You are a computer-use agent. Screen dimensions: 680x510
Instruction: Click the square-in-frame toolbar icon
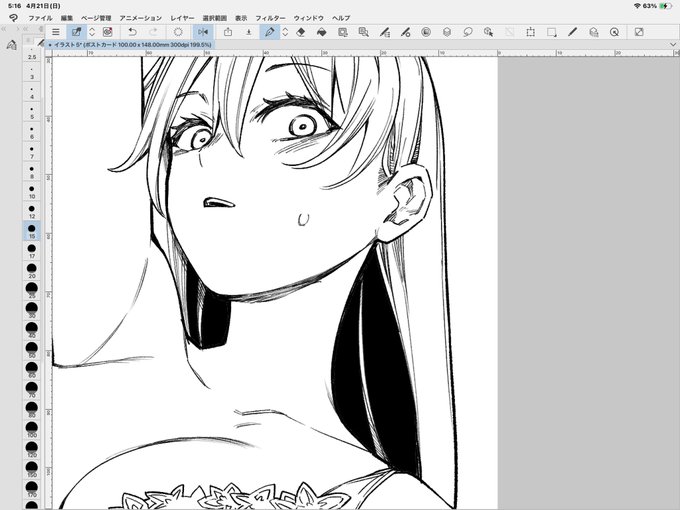(343, 32)
